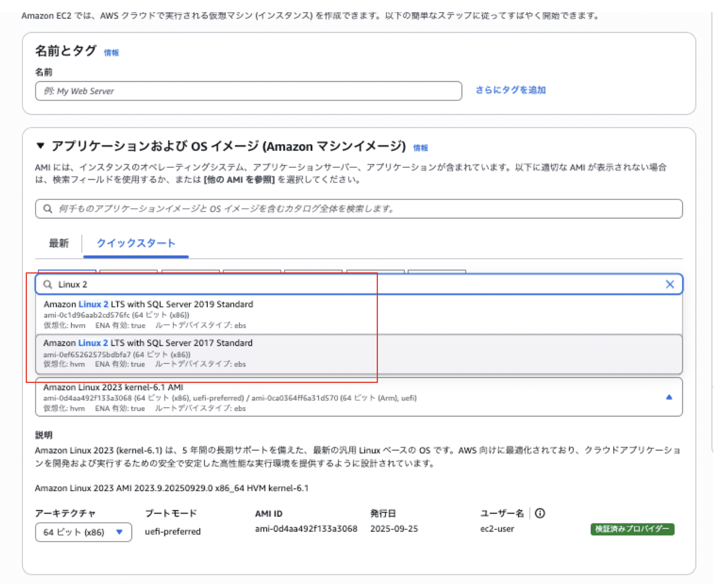Image resolution: width=715 pixels, height=588 pixels.
Task: Click magnifier icon in Linux 2 filter
Action: point(48,284)
